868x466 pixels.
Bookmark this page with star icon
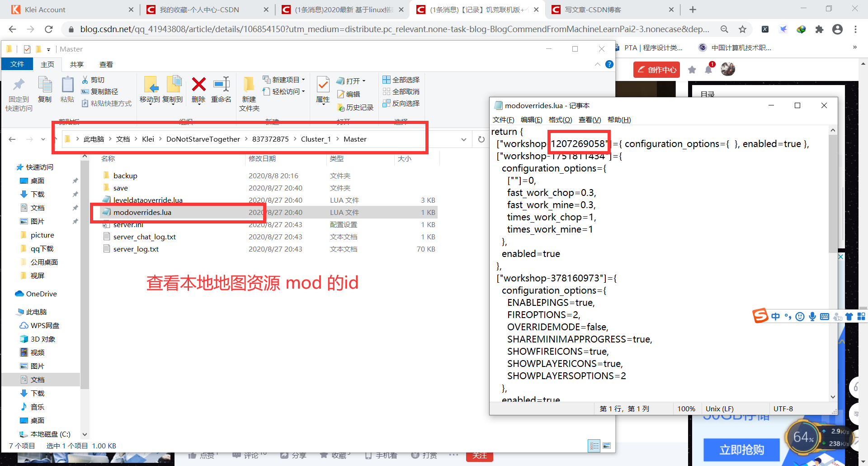tap(742, 29)
